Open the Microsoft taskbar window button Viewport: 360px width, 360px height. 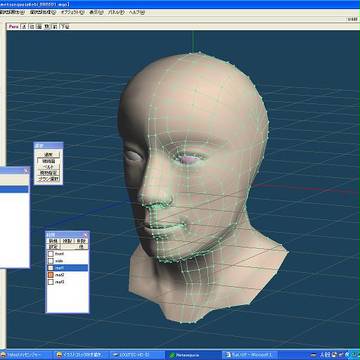(250, 355)
